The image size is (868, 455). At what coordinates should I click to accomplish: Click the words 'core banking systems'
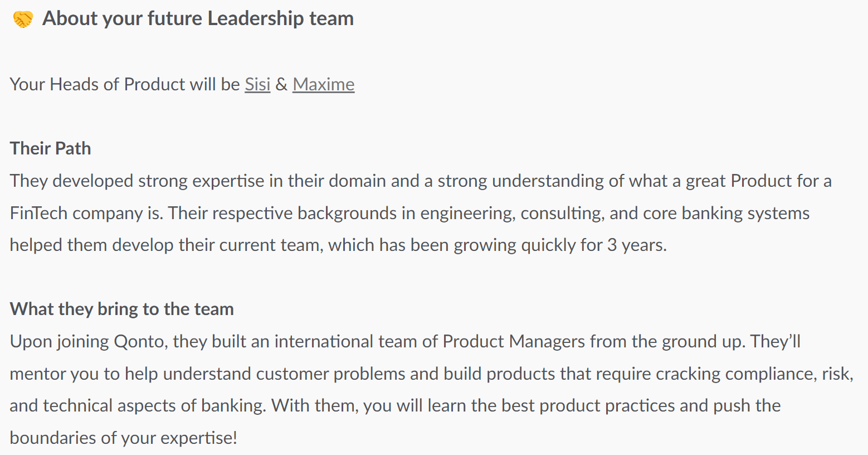[726, 213]
